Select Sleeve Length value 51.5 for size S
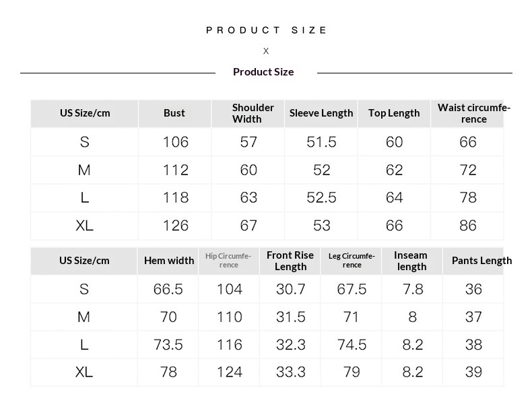Image resolution: width=532 pixels, height=415 pixels. pos(321,142)
